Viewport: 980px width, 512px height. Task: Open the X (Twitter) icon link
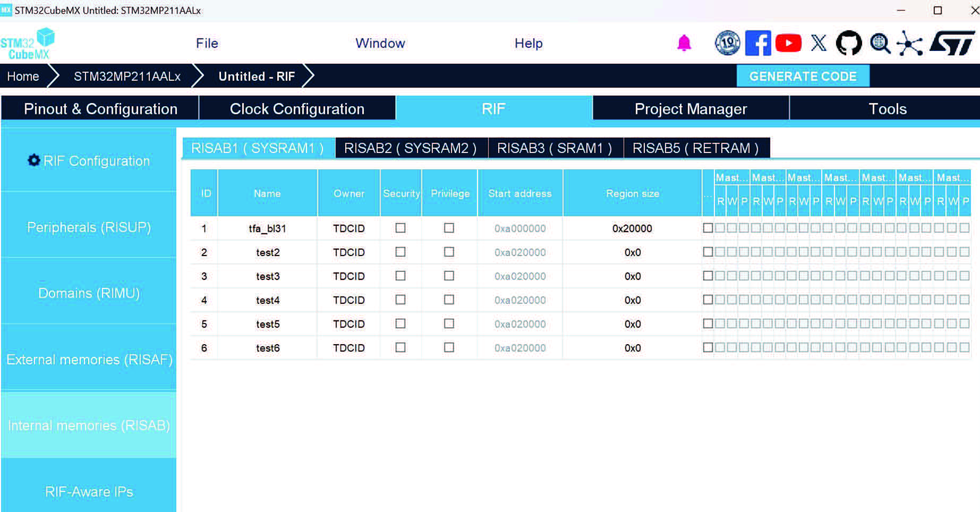pos(819,43)
